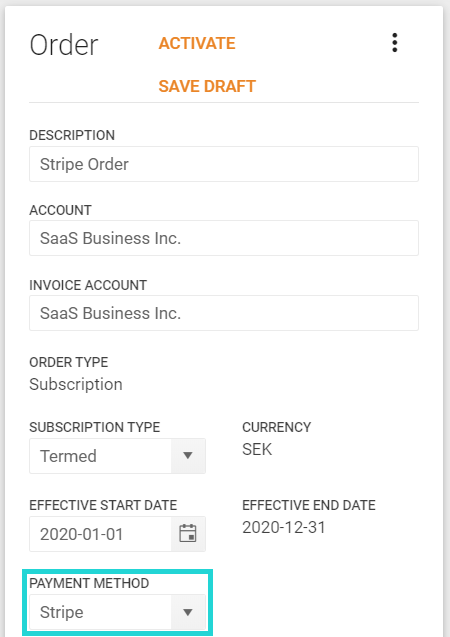Click the INVOICE ACCOUNT label
The width and height of the screenshot is (450, 637).
88,285
